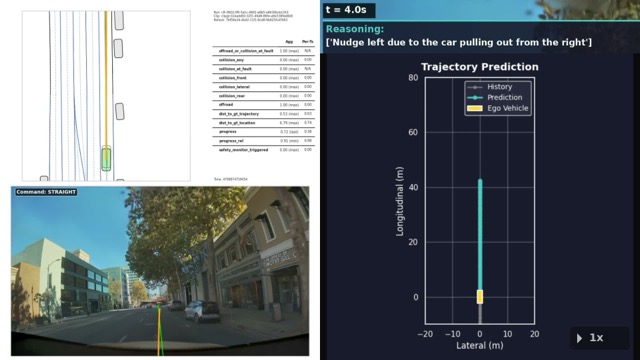Click the play triangle beside 1x
Viewport: 640px width, 360px height.
tap(579, 338)
